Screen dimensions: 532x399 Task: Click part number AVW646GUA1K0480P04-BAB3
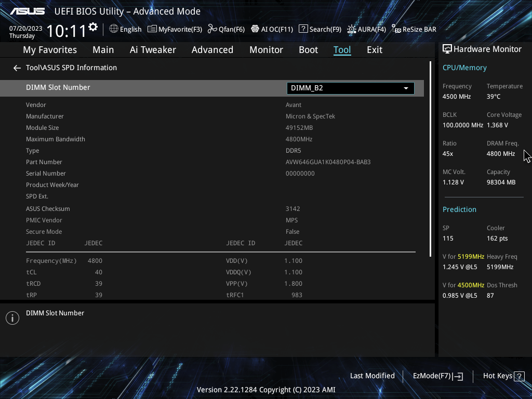point(328,162)
